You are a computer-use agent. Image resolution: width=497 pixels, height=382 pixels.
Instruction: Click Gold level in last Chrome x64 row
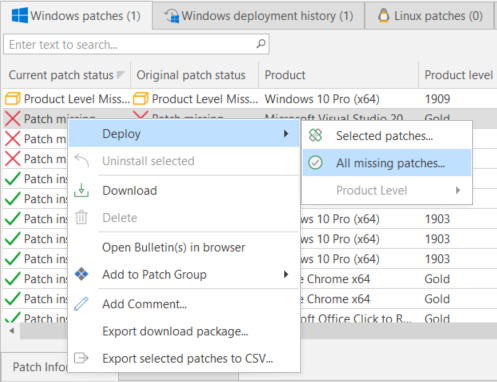437,299
